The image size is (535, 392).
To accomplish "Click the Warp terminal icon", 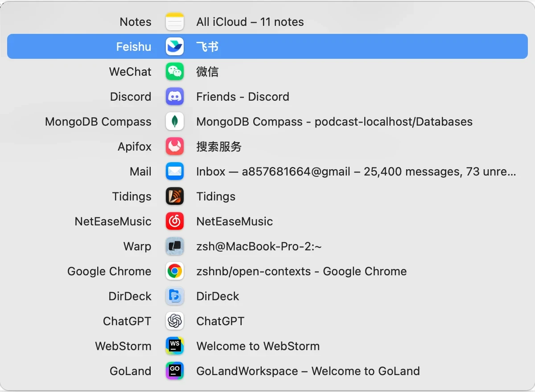I will (x=175, y=246).
